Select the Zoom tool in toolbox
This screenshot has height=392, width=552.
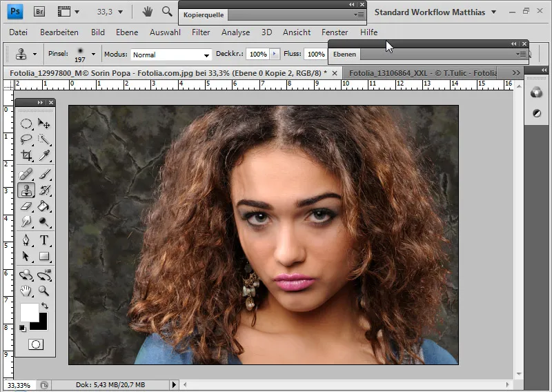(44, 291)
